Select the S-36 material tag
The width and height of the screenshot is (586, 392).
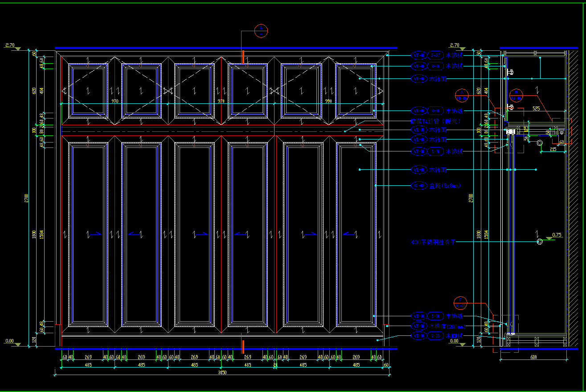(435, 336)
